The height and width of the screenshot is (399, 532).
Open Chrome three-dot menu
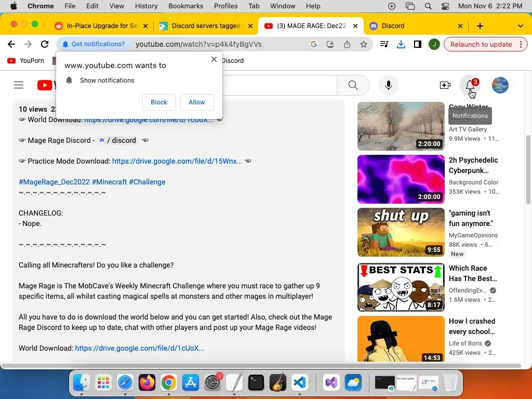[x=521, y=45]
